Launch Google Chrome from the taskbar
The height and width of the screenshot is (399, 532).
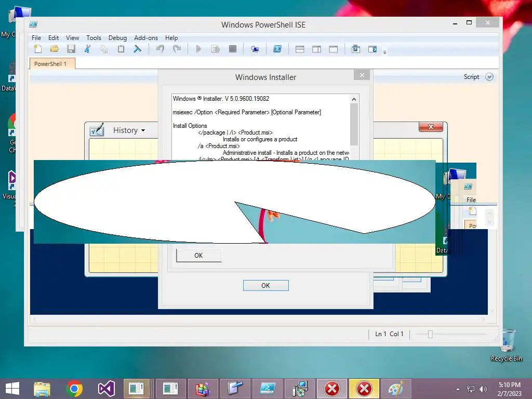click(x=74, y=389)
